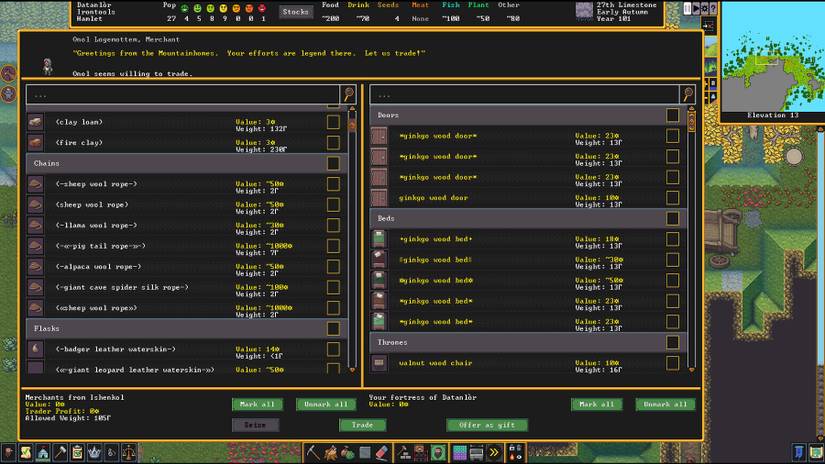Tick the fire clay checkbox
This screenshot has width=825, height=464.
pos(333,143)
